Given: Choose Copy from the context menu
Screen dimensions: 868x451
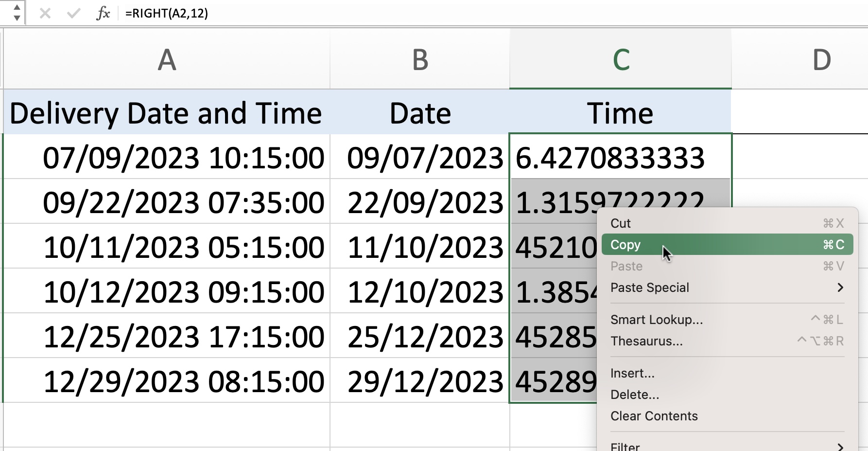Looking at the screenshot, I should point(727,245).
